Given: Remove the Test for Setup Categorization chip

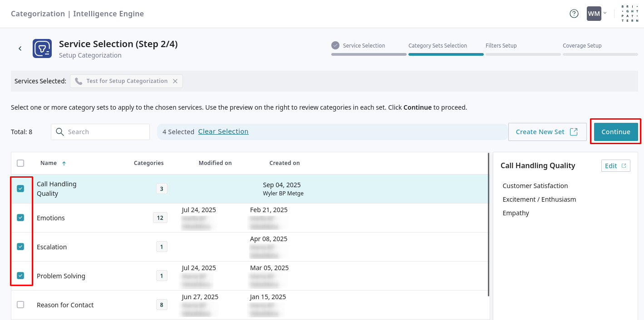Looking at the screenshot, I should click(175, 81).
